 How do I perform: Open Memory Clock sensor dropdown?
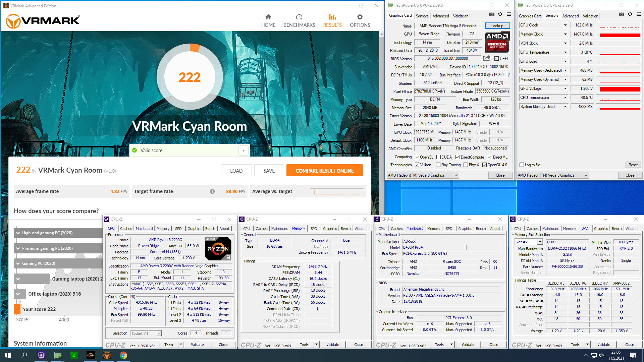click(565, 34)
